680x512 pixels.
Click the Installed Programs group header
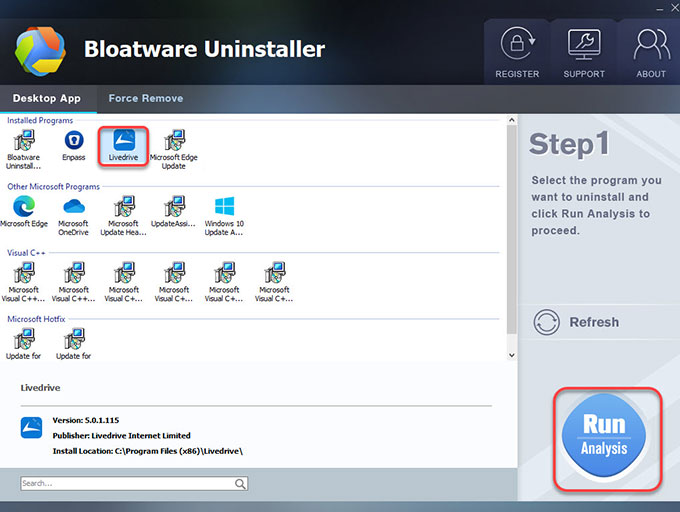(40, 121)
